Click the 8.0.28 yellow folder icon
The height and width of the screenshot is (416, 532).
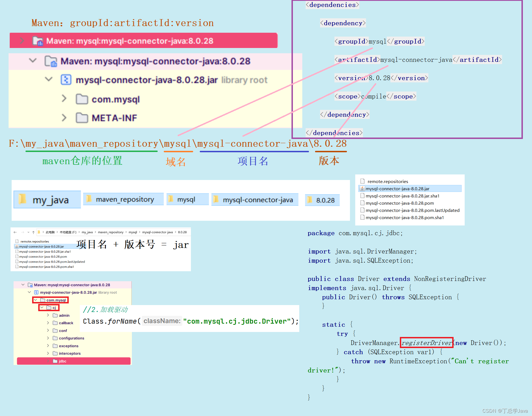tap(310, 200)
